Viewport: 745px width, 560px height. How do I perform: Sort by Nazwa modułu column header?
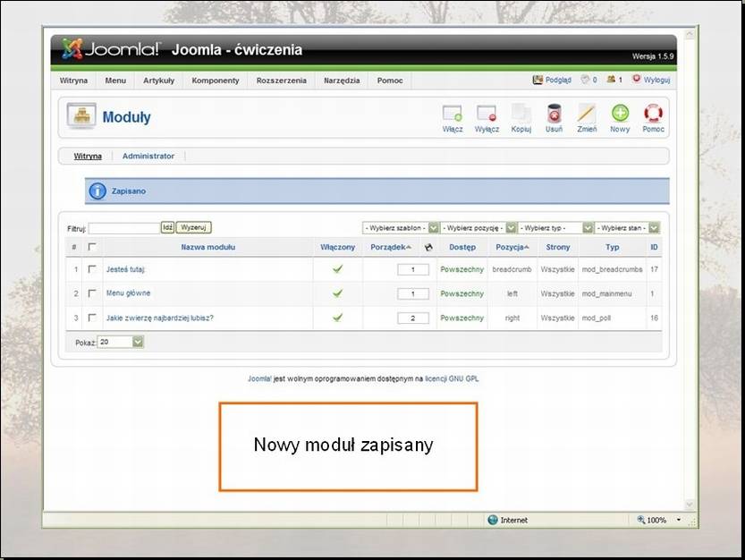[x=208, y=247]
